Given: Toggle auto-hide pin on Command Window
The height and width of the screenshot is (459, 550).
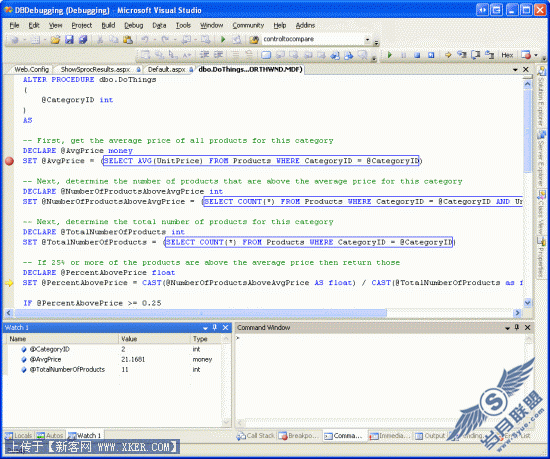Looking at the screenshot, I should [x=517, y=327].
